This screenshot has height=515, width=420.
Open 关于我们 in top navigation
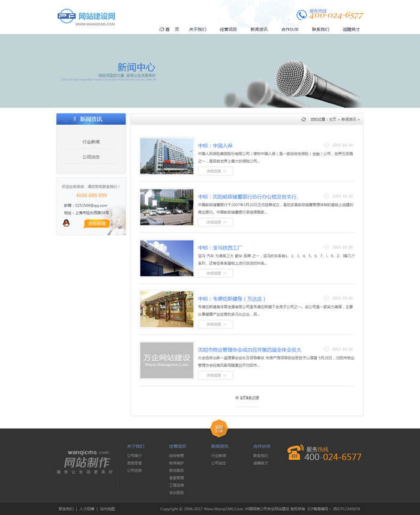point(197,29)
